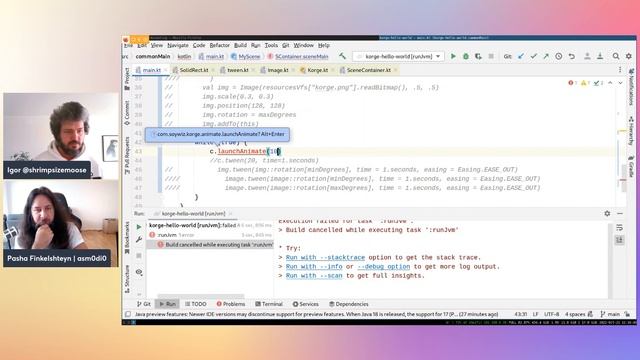Click UTF-8 encoding in status bar

click(551, 314)
